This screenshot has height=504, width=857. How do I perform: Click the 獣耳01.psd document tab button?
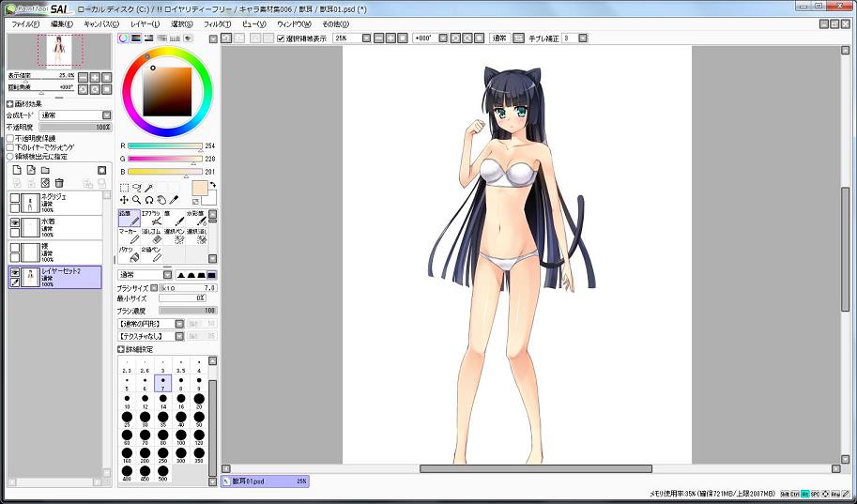(265, 481)
